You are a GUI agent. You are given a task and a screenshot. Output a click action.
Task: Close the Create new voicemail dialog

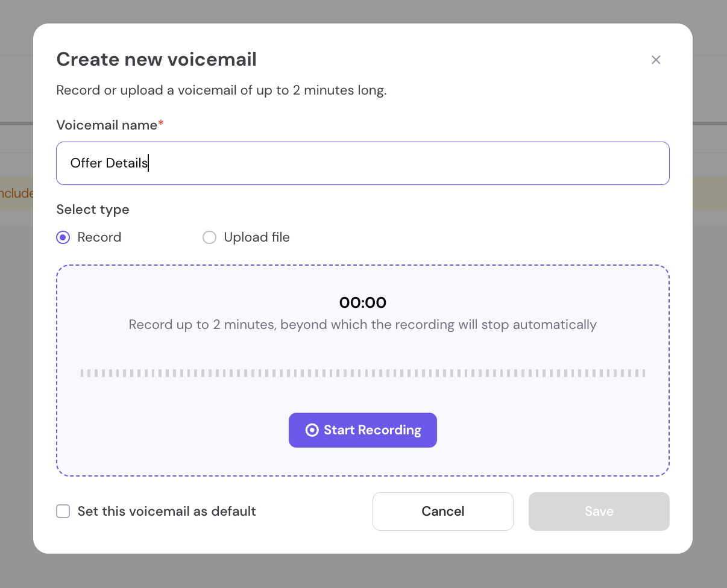[656, 60]
